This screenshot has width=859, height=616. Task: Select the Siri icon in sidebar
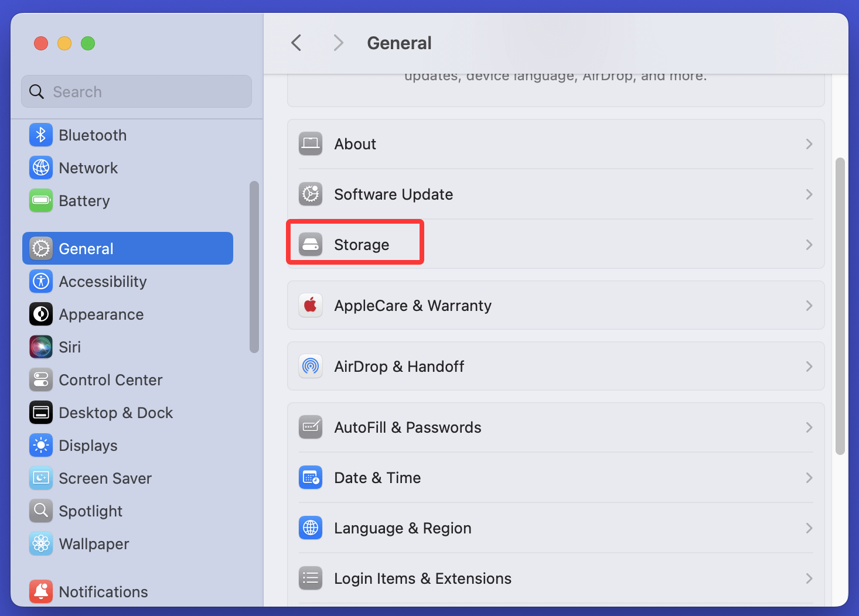tap(40, 347)
